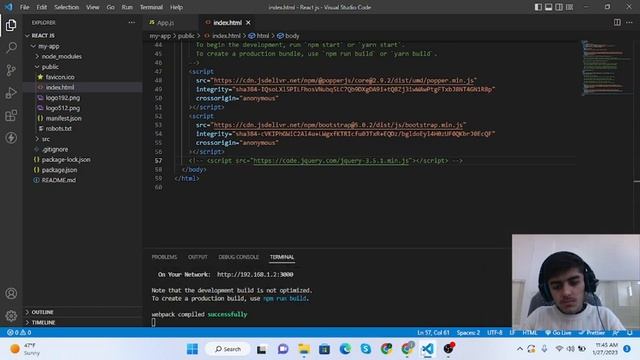The width and height of the screenshot is (640, 360).
Task: Change the UTF-8 encoding setting
Action: point(495,333)
